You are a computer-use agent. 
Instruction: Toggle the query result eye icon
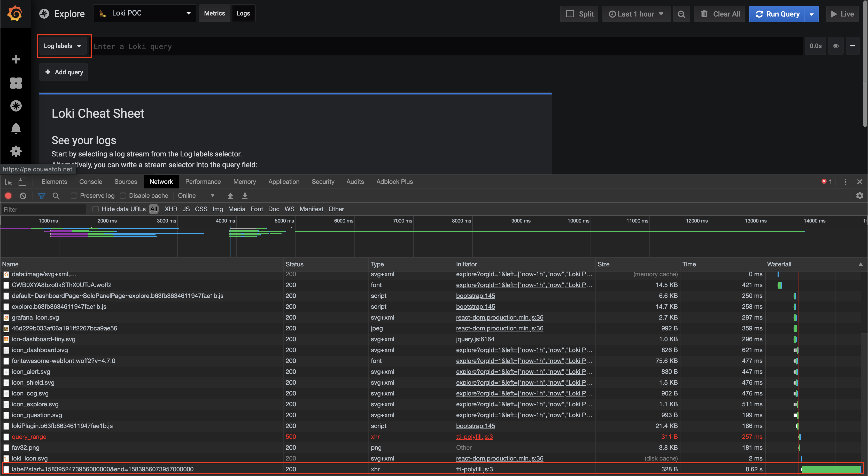click(x=836, y=46)
